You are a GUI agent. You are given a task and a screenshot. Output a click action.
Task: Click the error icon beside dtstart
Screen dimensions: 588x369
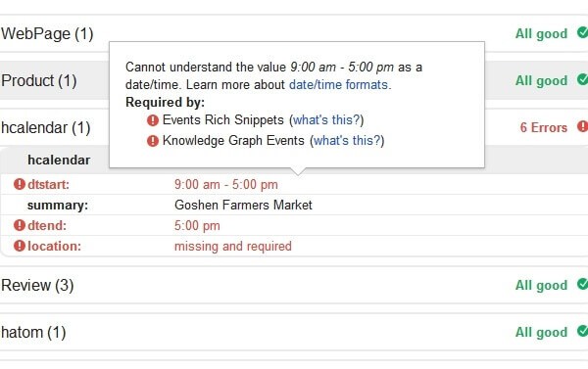pos(20,184)
